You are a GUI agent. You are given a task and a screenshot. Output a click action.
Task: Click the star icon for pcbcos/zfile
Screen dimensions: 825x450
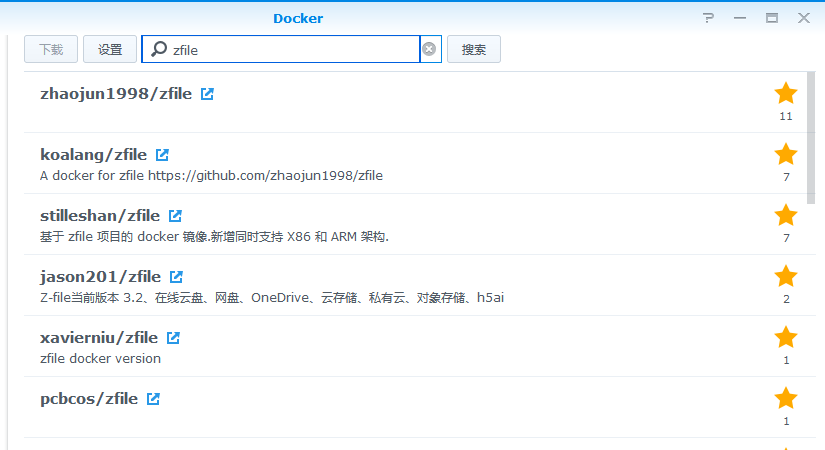[786, 398]
